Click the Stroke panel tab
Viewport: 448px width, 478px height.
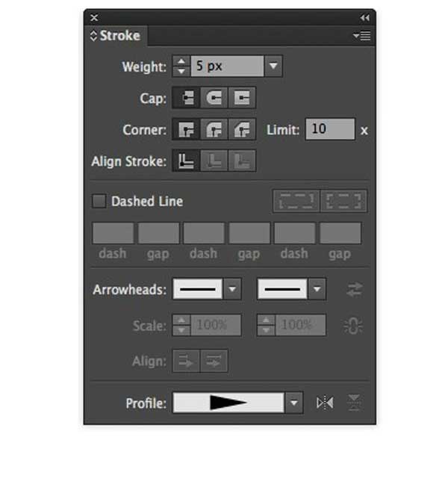tap(116, 35)
